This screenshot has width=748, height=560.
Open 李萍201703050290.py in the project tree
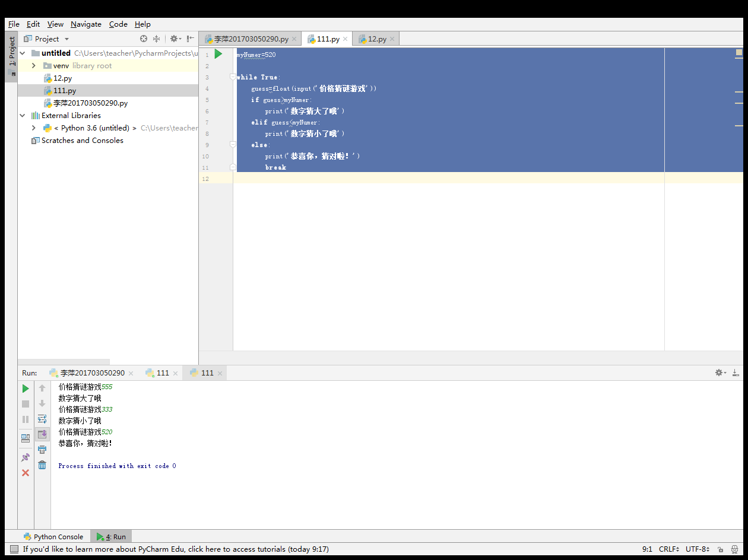pyautogui.click(x=90, y=103)
